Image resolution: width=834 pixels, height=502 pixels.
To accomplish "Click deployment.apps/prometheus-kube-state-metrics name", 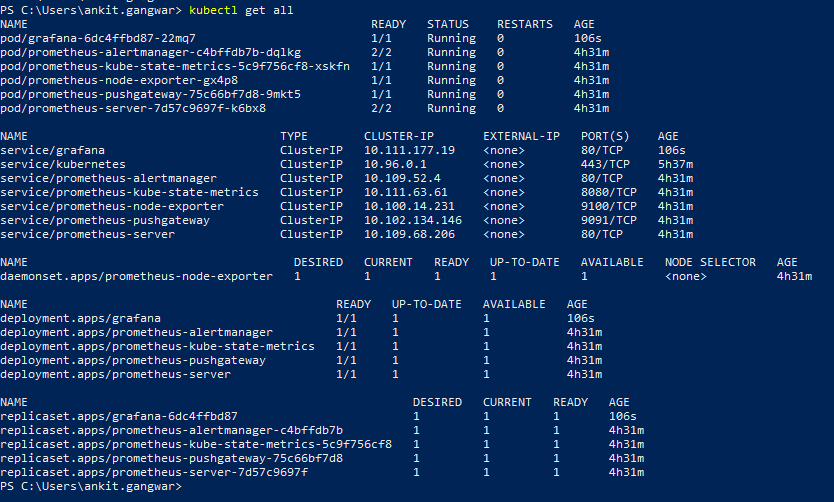I will pyautogui.click(x=157, y=346).
